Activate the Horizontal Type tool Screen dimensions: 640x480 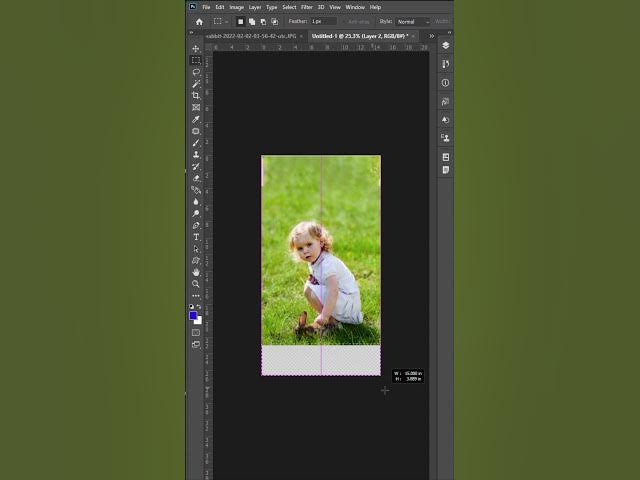pos(196,237)
